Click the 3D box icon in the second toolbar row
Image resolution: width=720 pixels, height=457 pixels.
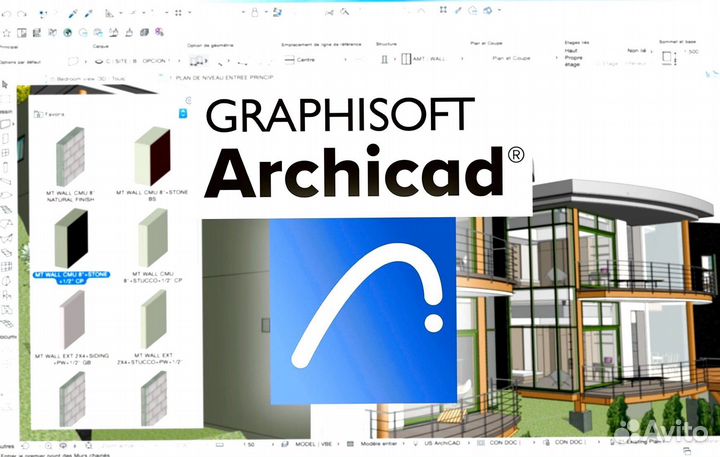(x=144, y=32)
